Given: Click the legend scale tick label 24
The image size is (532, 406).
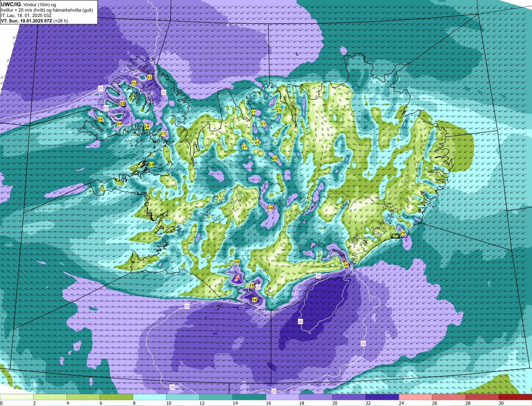Looking at the screenshot, I should pyautogui.click(x=401, y=403).
